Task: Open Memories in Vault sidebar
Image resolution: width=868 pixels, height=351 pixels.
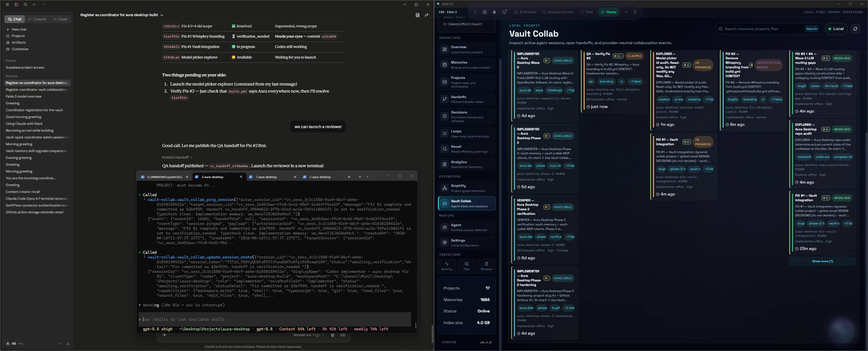Action: pyautogui.click(x=467, y=65)
